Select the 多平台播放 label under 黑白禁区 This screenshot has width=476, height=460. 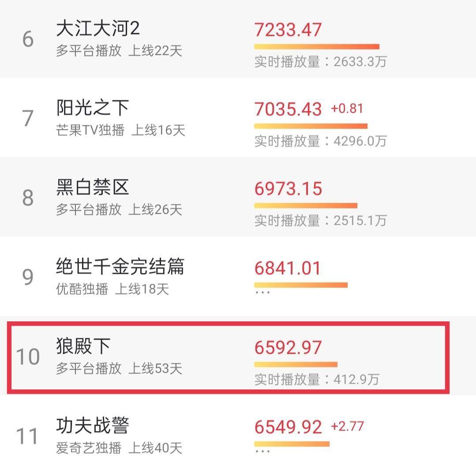click(x=89, y=210)
